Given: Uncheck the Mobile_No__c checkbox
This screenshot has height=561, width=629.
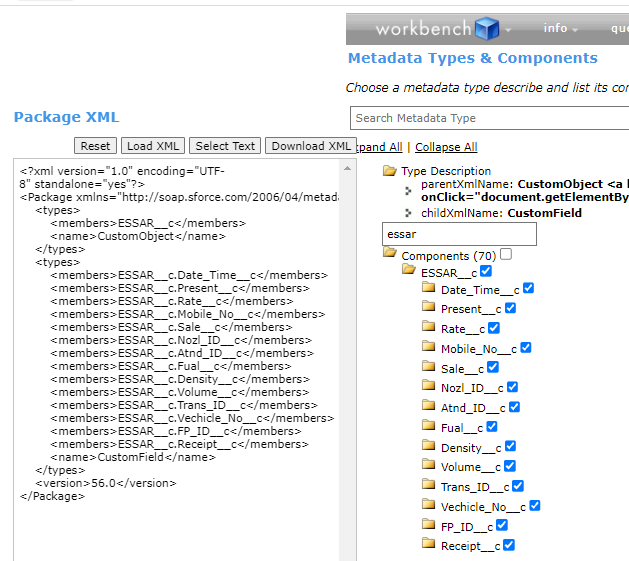Looking at the screenshot, I should (x=526, y=348).
